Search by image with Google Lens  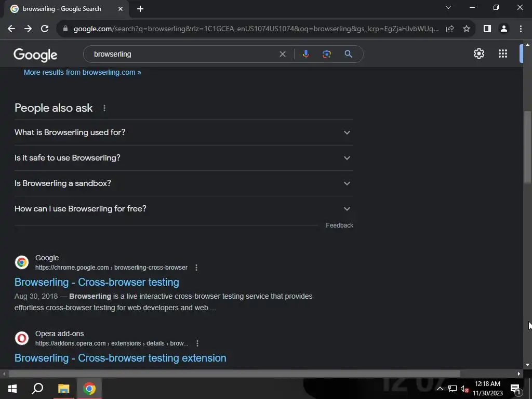point(326,54)
